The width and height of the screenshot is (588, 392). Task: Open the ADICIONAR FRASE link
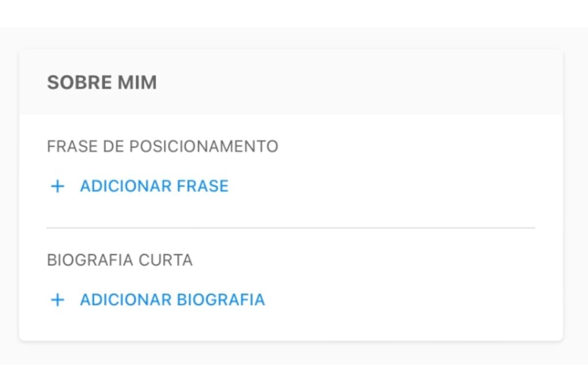point(154,186)
